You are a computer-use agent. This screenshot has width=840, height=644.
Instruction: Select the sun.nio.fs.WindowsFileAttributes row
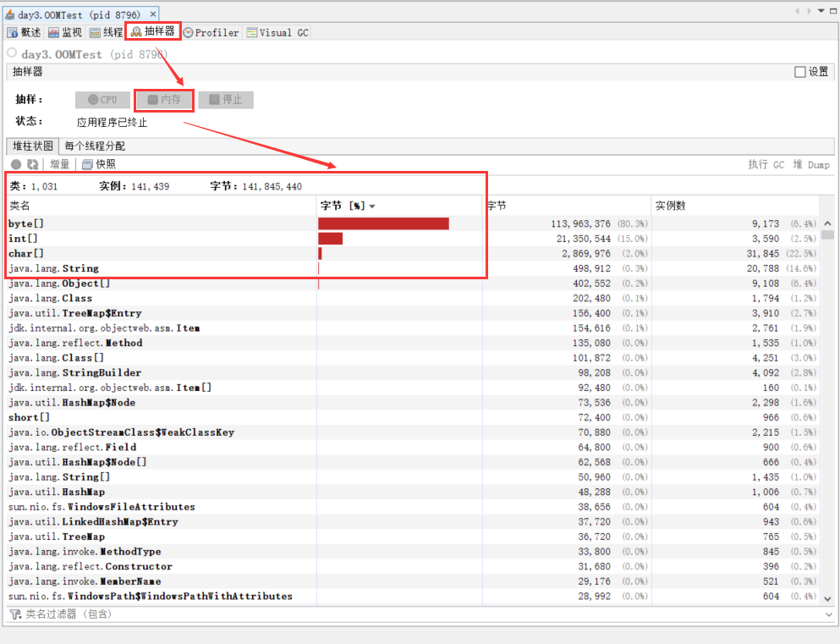pyautogui.click(x=413, y=507)
